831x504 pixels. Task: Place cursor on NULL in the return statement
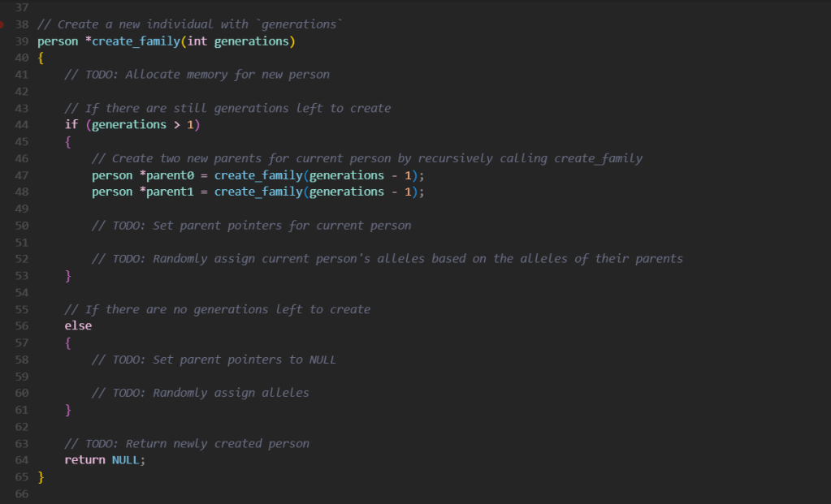click(x=128, y=459)
